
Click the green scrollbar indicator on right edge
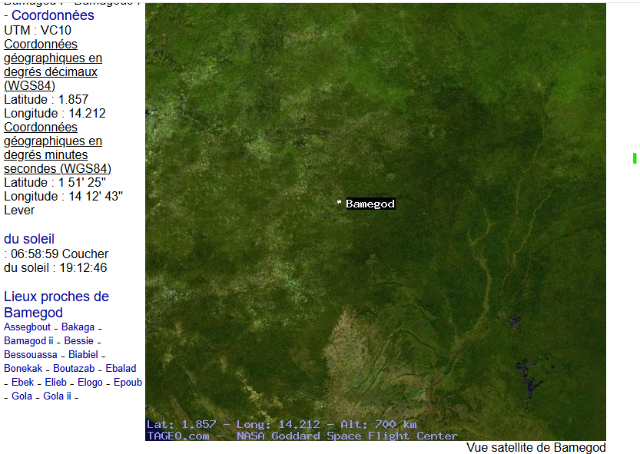point(635,158)
